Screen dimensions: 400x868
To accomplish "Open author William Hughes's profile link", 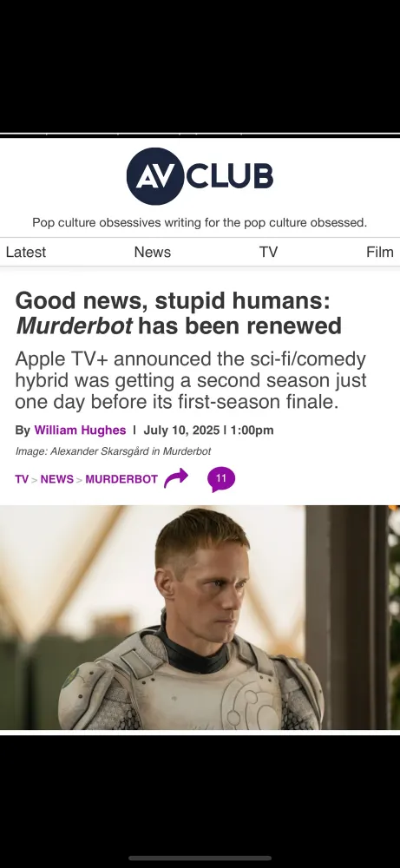I will [x=80, y=431].
